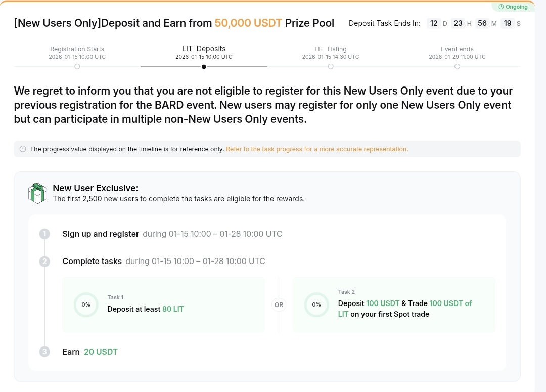The width and height of the screenshot is (546, 392).
Task: Open Task 1 Deposit at least 80 LIT card
Action: click(163, 304)
